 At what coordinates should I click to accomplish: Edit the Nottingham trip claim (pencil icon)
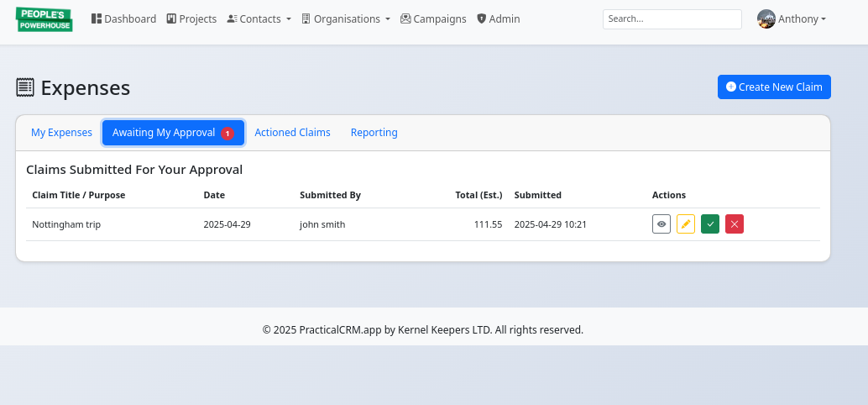point(686,224)
